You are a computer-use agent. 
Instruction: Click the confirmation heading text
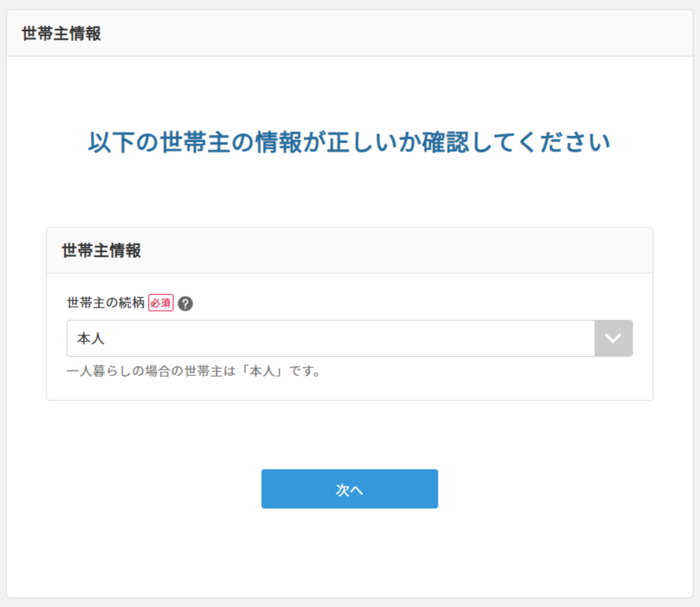[350, 142]
